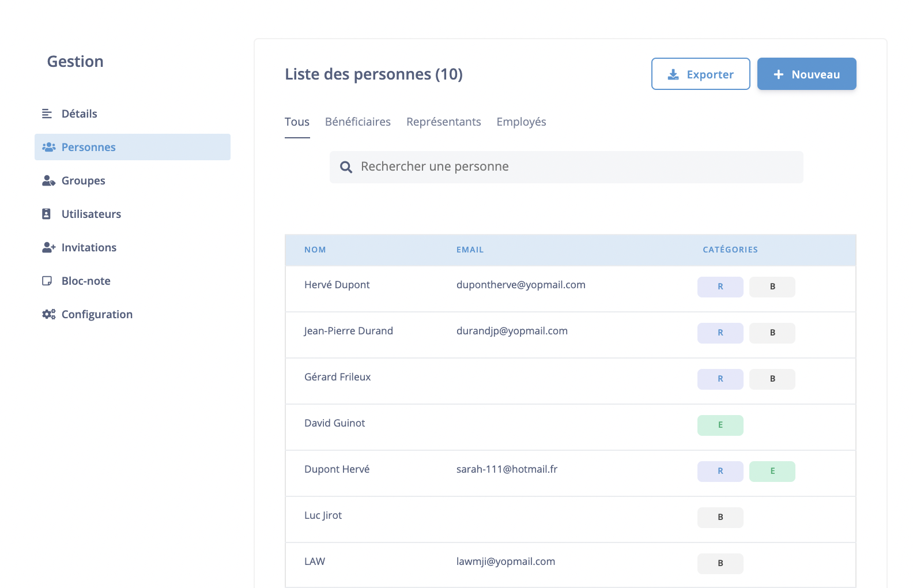
Task: Click the R badge on Jean-Pierre Durand row
Action: (720, 333)
